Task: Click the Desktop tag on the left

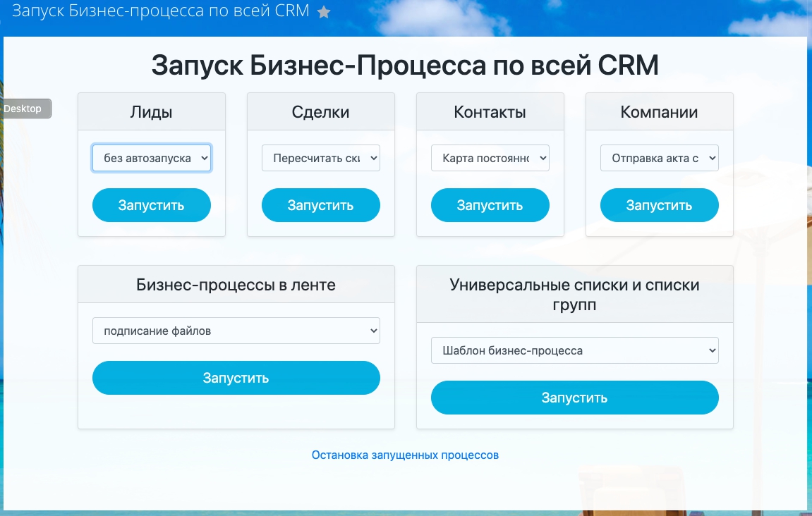Action: 25,109
